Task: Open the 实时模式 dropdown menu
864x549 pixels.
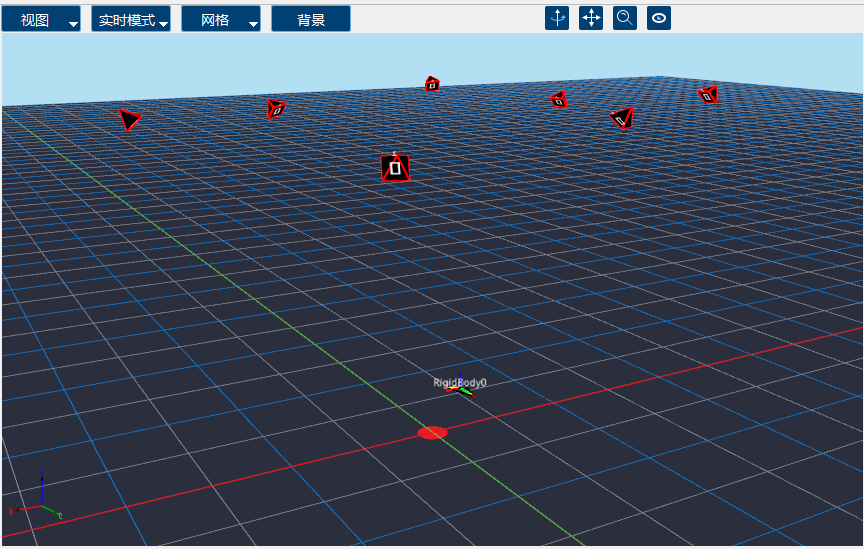Action: [131, 19]
